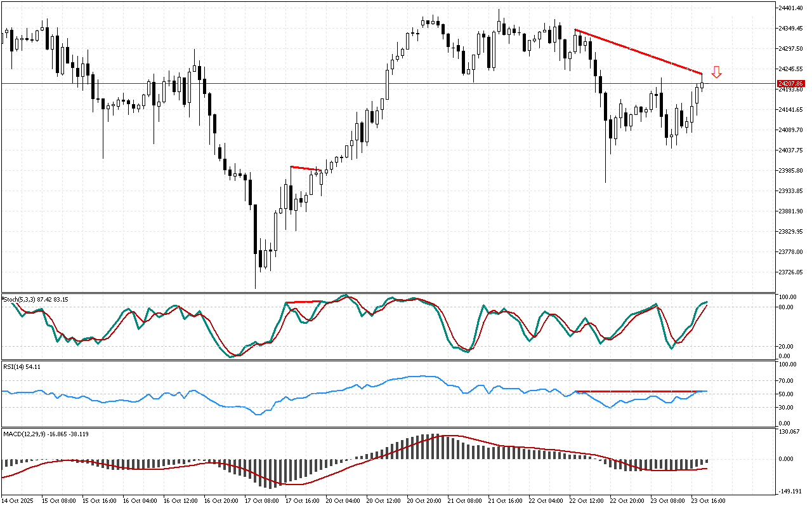
Task: Click the 23 Oct 16:00 time label
Action: [707, 500]
